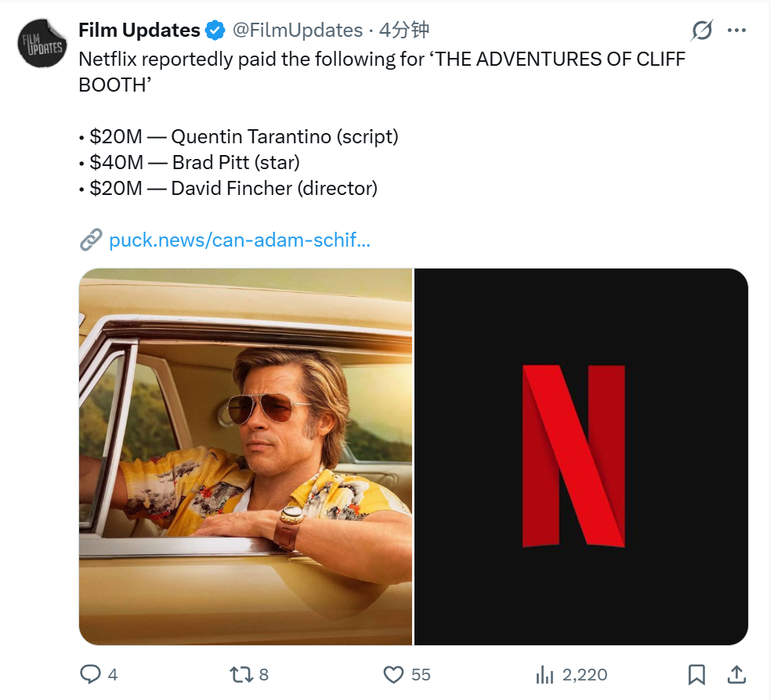This screenshot has width=774, height=700.
Task: Click the Grok slashed-circle icon
Action: coord(702,31)
